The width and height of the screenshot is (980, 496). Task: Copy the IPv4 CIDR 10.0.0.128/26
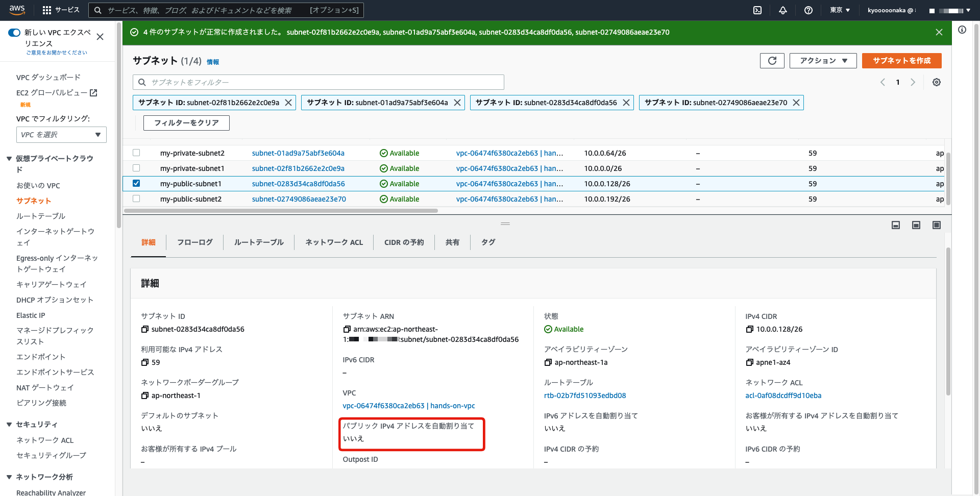click(x=750, y=330)
